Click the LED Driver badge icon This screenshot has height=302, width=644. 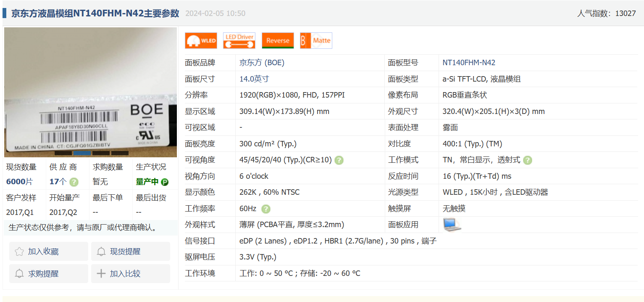pyautogui.click(x=239, y=40)
